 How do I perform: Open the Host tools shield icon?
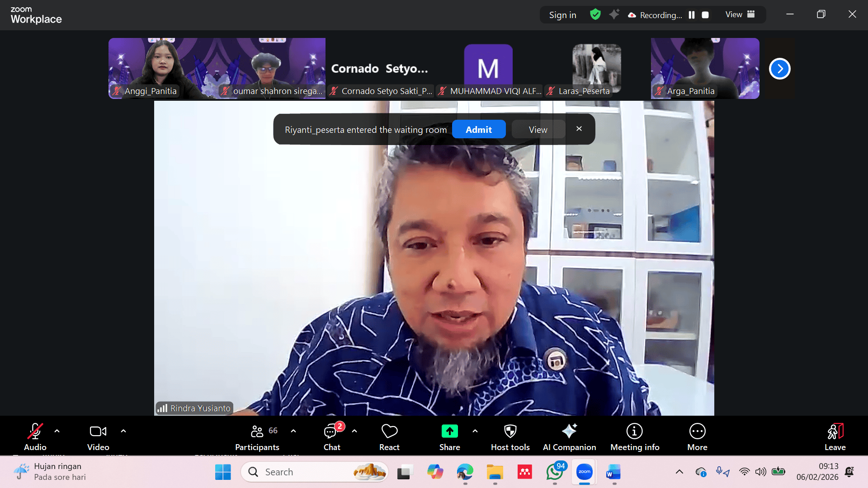point(510,432)
